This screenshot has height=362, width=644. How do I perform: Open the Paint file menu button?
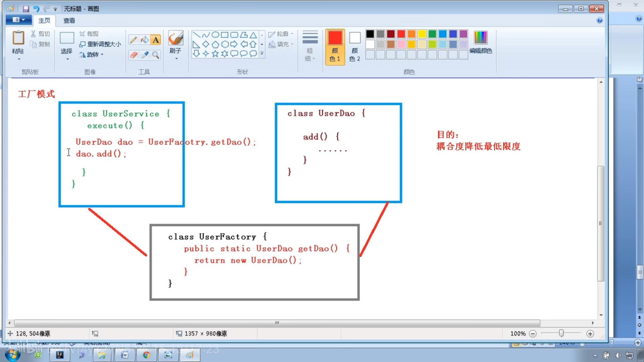coord(18,20)
